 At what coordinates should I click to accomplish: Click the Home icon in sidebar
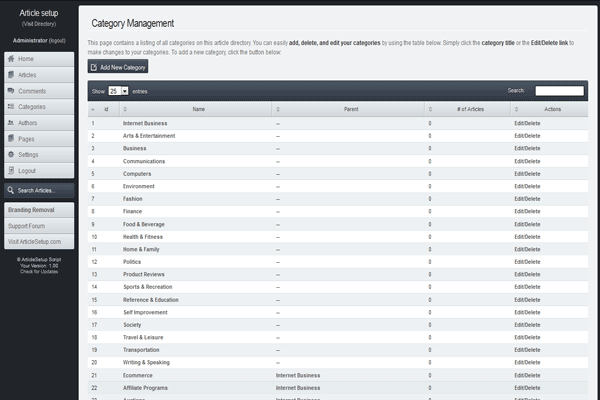(x=11, y=60)
